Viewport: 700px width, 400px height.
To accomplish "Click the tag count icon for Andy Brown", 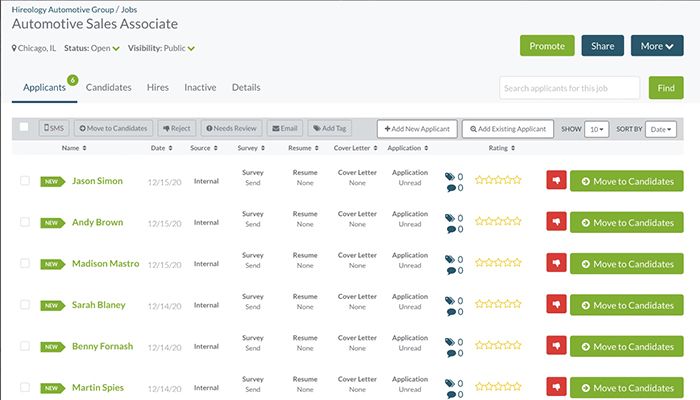I will (x=450, y=217).
